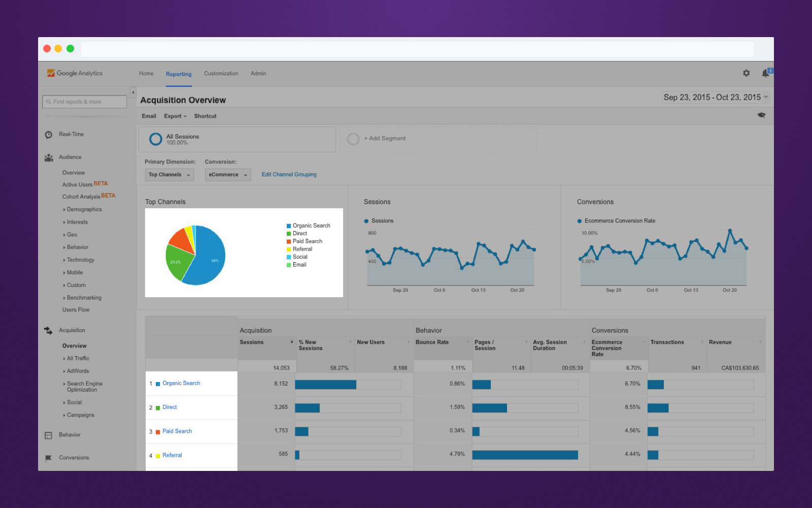Open Active Users BETA report
The height and width of the screenshot is (508, 812).
pos(85,184)
